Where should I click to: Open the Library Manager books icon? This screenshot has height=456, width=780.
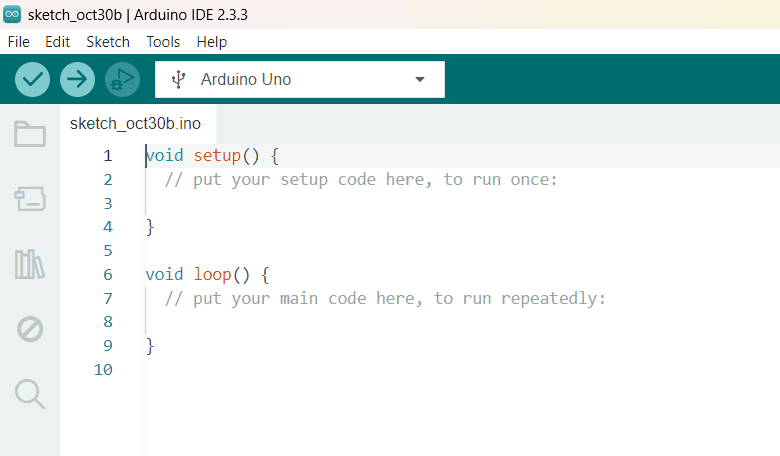(30, 264)
